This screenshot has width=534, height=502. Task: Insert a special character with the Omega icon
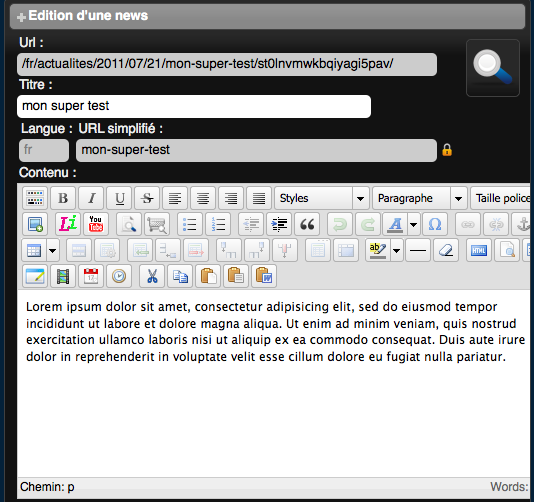tap(435, 224)
